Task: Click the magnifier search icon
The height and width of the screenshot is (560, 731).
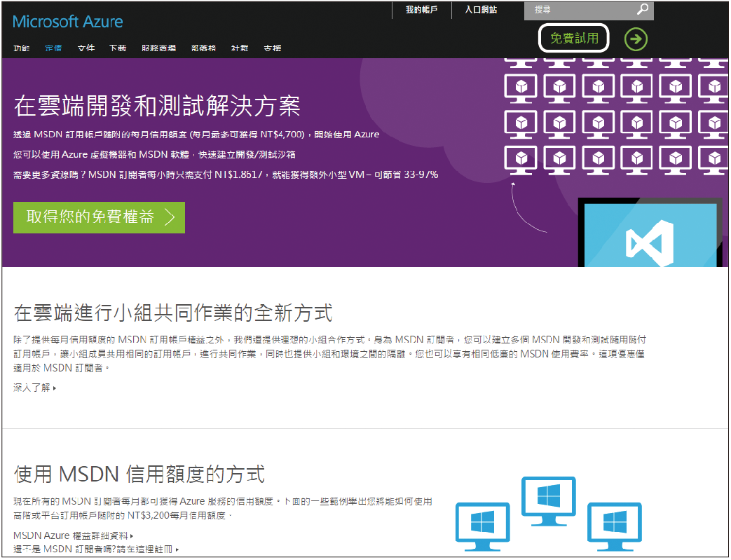Action: (x=643, y=9)
